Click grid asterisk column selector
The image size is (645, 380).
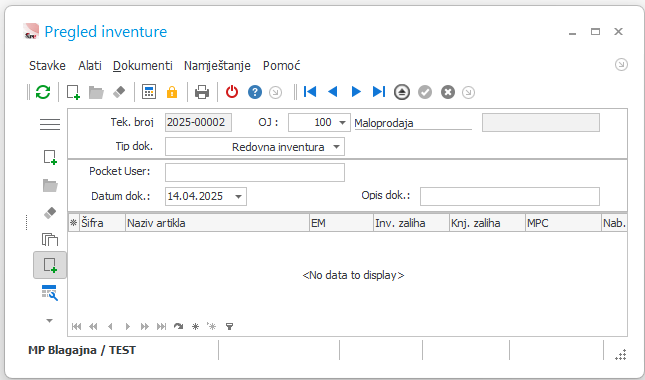click(x=74, y=223)
